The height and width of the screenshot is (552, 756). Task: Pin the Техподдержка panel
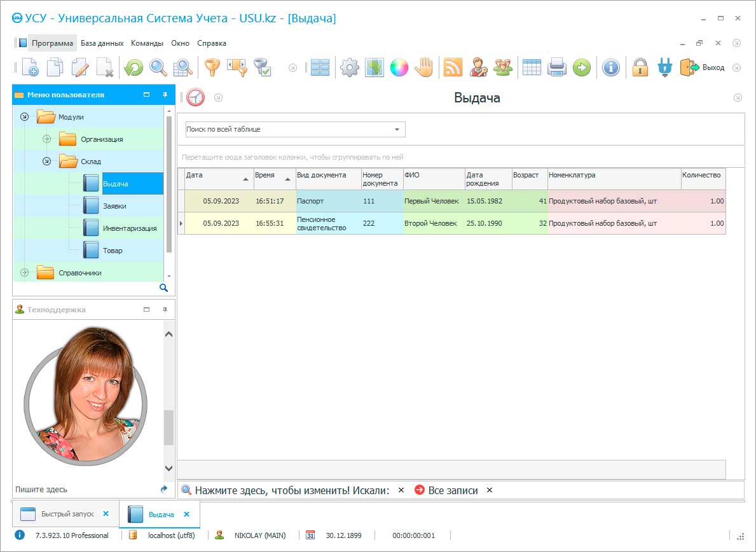point(165,310)
